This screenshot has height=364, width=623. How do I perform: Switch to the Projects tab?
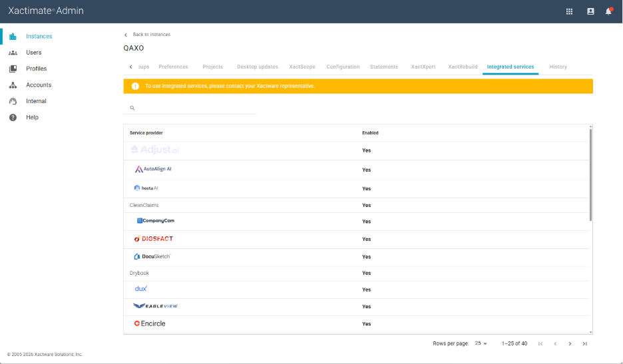pos(212,67)
